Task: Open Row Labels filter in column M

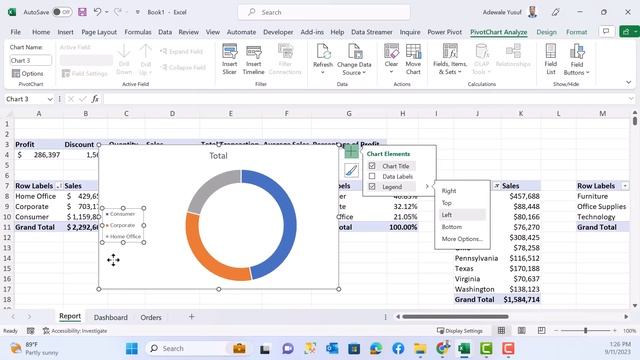Action: tap(625, 186)
